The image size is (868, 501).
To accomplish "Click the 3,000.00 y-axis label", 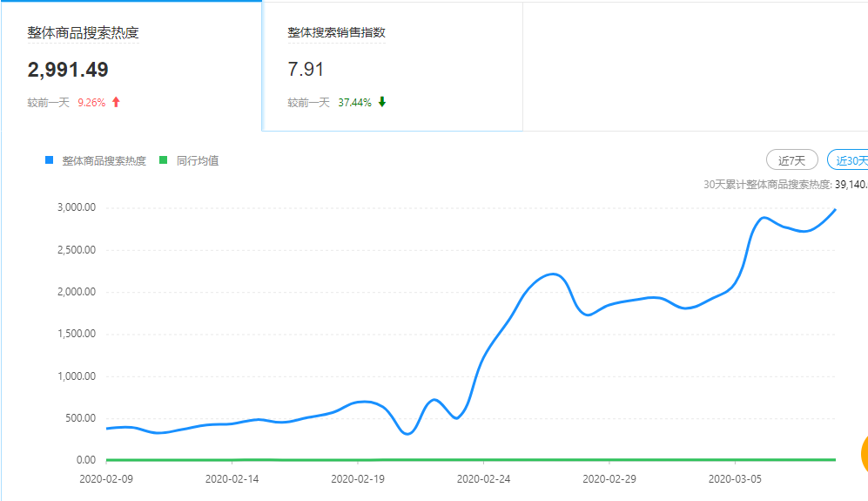I will (77, 207).
